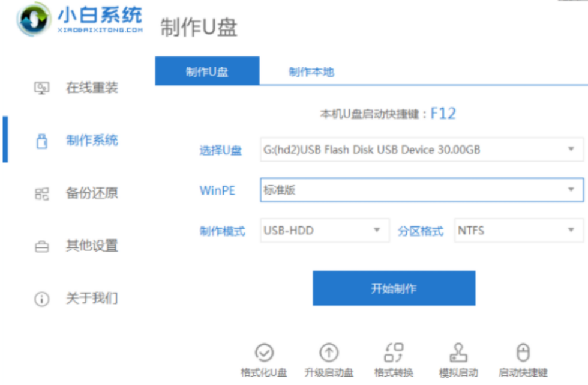Open the 选择U盘 drive dropdown
The width and height of the screenshot is (588, 385).
click(422, 150)
